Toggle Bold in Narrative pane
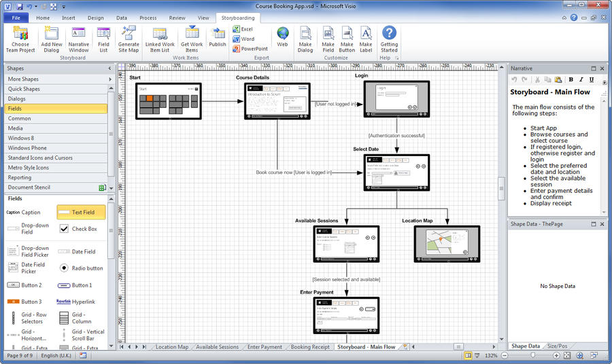This screenshot has height=364, width=612. pos(571,79)
